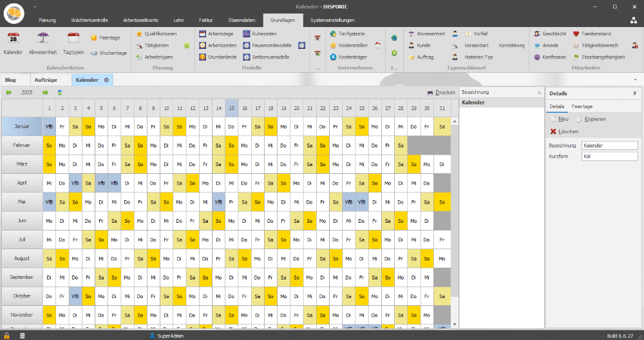Screen dimensions: 644x340
Task: Click the Löschen button in Details
Action: pos(564,131)
